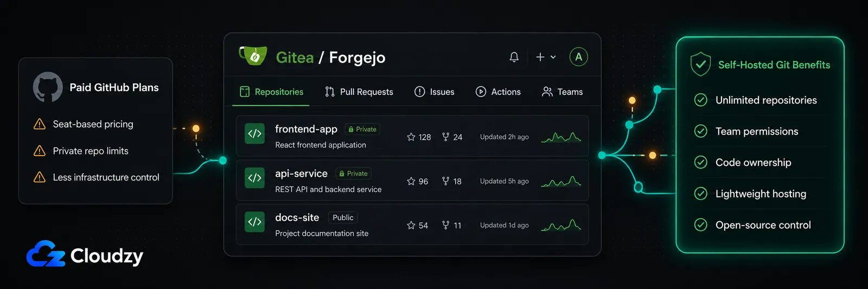The image size is (868, 289).
Task: Click the 'Less infrastructure control' text
Action: coord(106,177)
